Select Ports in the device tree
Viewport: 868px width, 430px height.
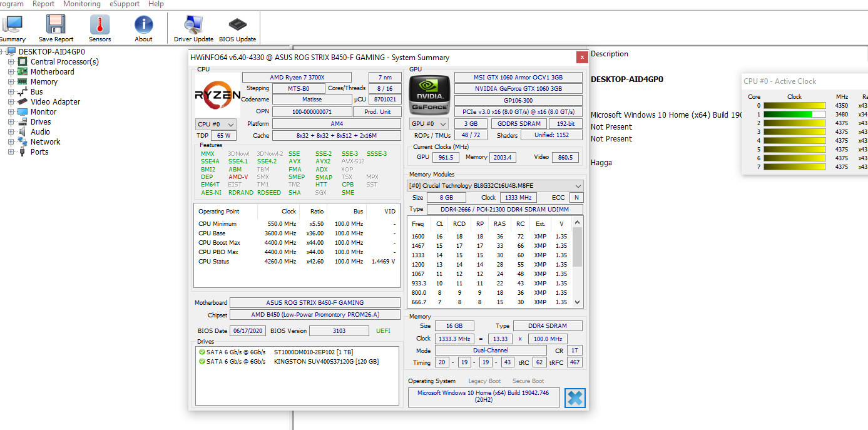tap(39, 151)
